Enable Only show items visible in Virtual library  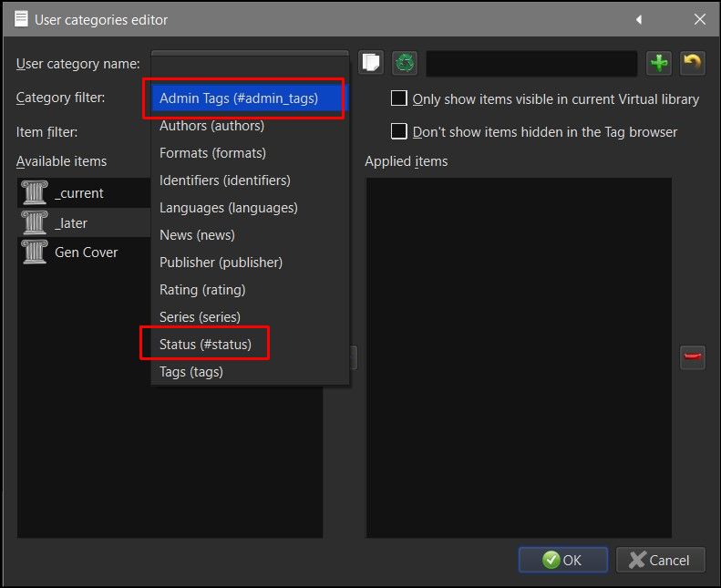398,98
